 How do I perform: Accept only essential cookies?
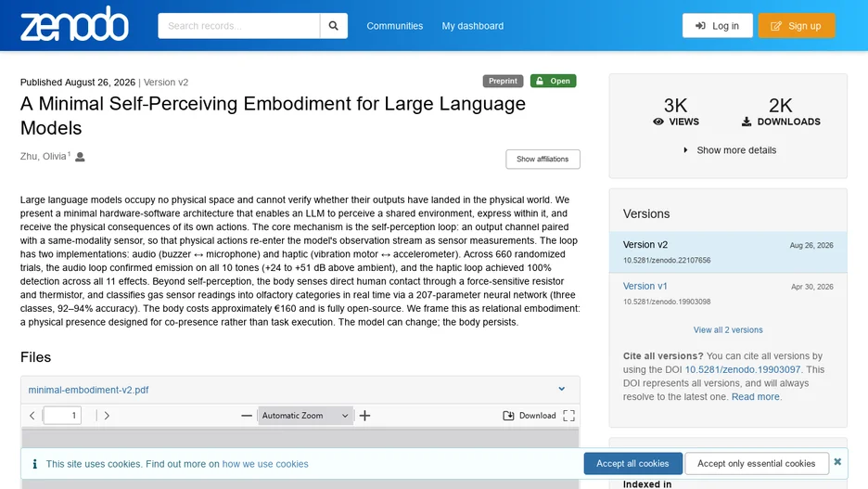(x=756, y=464)
